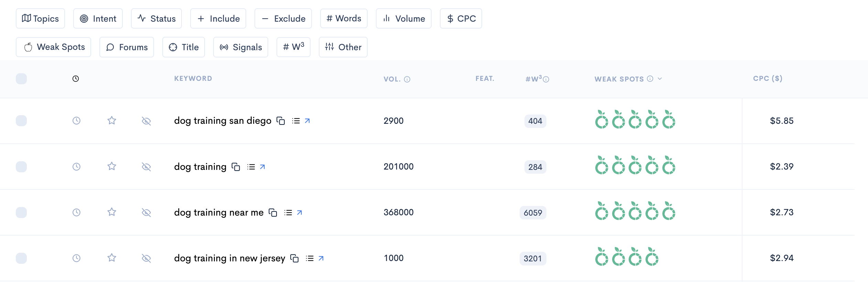Click the 6059 W³ count badge
The image size is (868, 282).
pos(533,213)
